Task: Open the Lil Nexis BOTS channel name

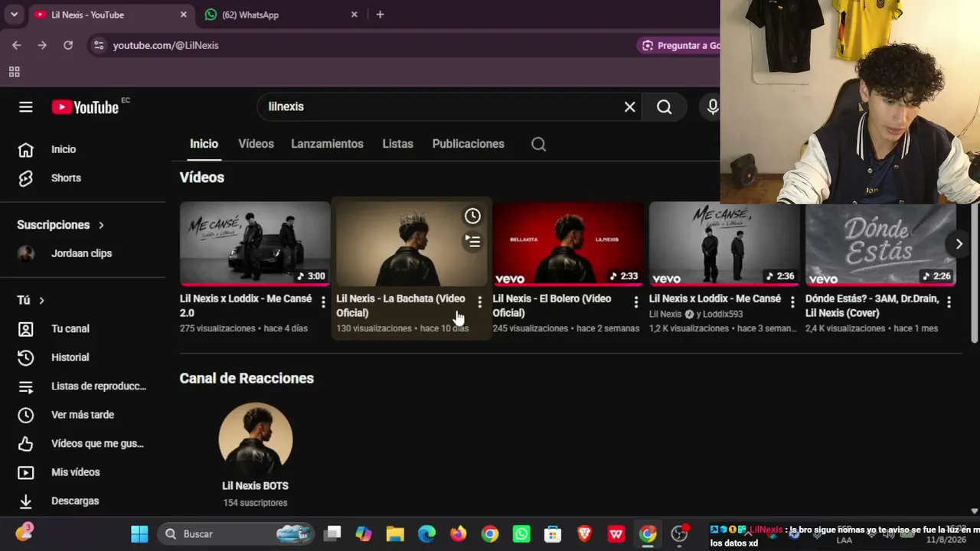Action: coord(255,486)
